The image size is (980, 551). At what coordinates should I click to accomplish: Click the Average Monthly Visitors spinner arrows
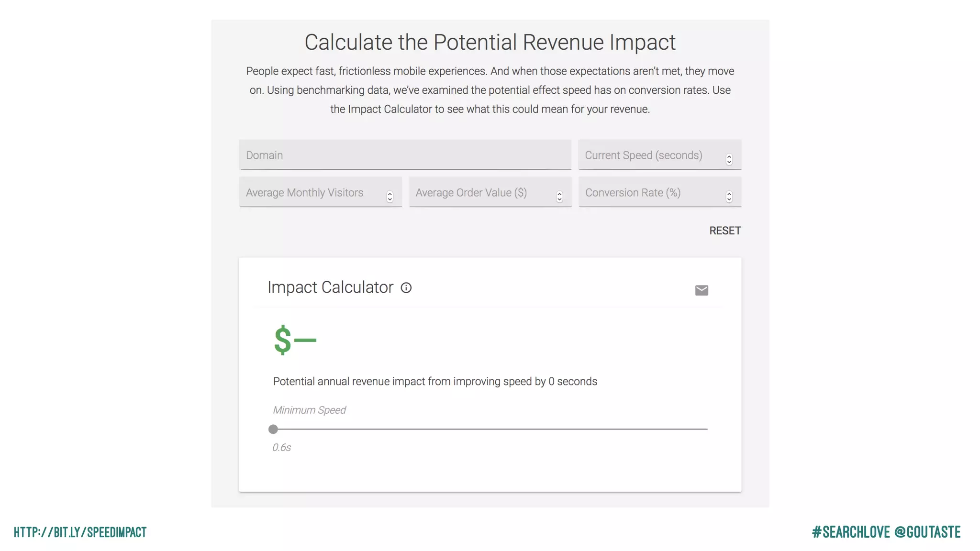pyautogui.click(x=390, y=197)
